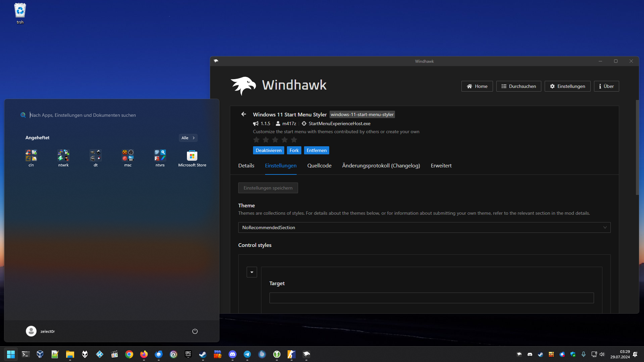Open the Theme dropdown showing NoRecommendedSection

pos(424,227)
